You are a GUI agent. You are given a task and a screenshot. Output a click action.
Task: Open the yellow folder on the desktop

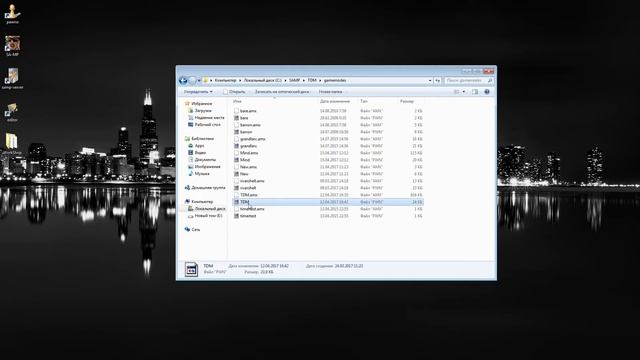click(x=11, y=144)
